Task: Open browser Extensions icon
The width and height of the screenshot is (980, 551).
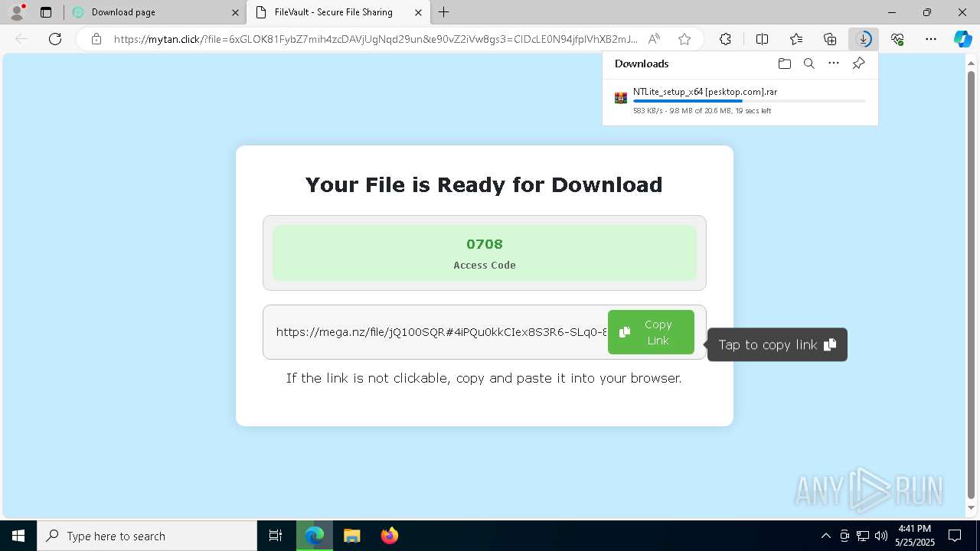Action: point(725,39)
